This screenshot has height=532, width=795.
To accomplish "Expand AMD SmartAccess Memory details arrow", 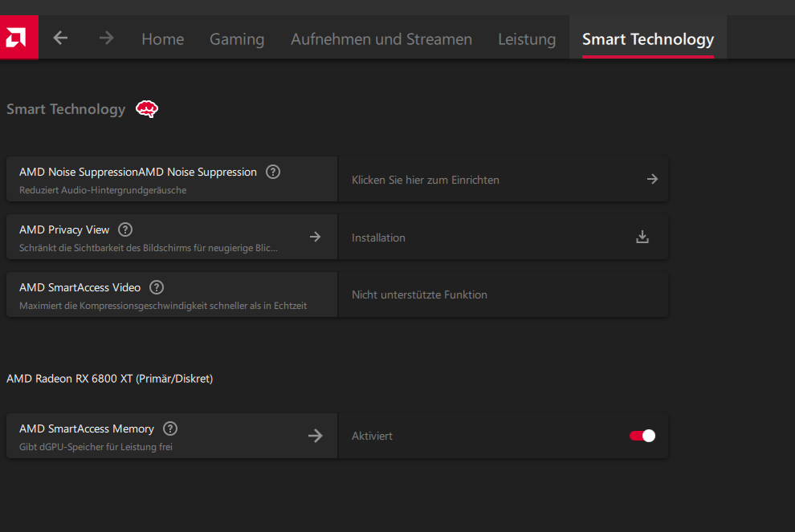I will pyautogui.click(x=316, y=436).
